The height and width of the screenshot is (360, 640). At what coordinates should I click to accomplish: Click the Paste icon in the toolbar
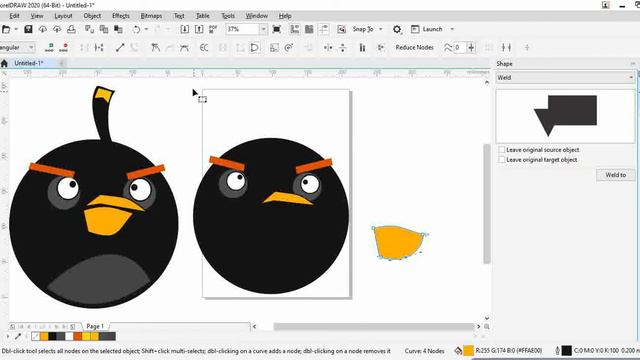tap(118, 29)
